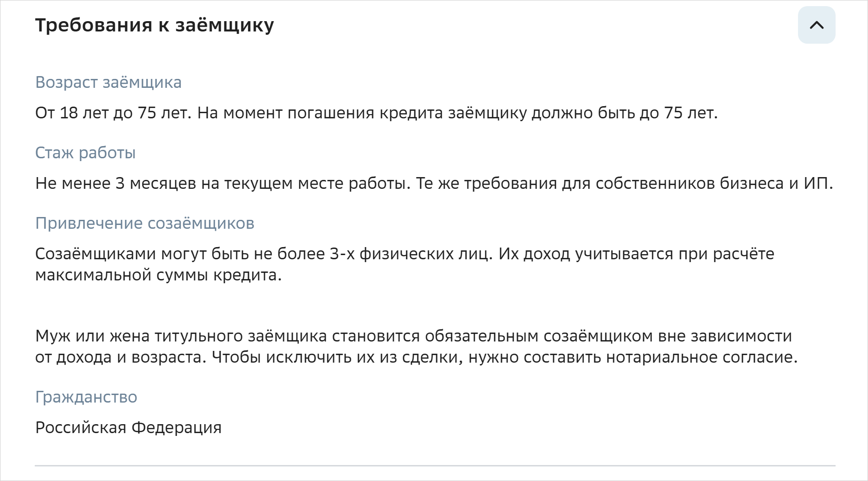This screenshot has width=868, height=481.
Task: Click the sentence starting "Их доход учитывается"
Action: click(636, 254)
